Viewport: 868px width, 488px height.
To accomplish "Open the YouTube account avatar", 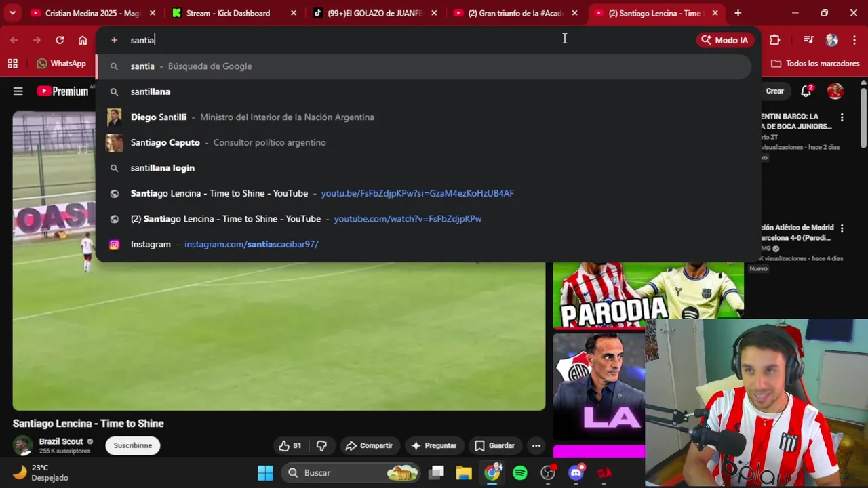I will click(835, 91).
